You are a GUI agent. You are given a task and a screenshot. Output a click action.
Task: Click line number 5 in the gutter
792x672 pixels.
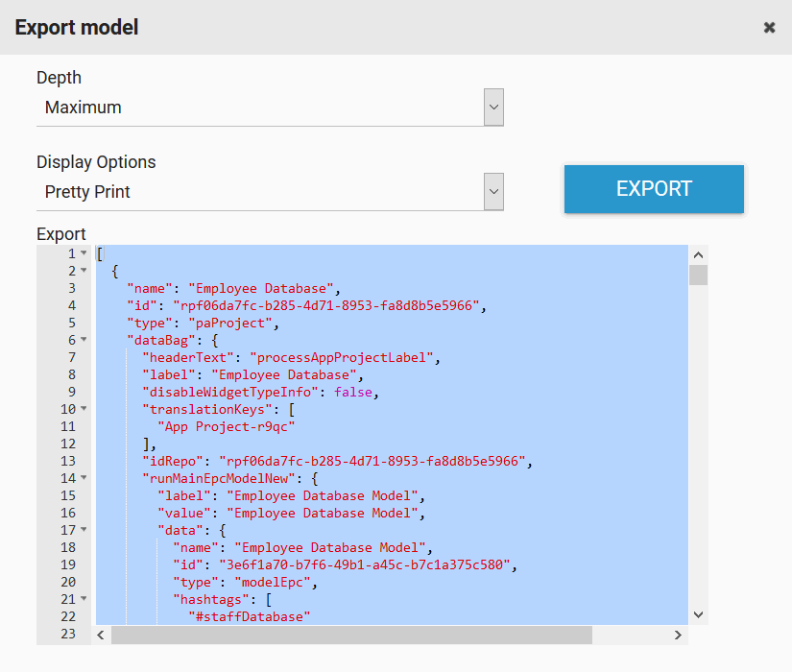[70, 323]
